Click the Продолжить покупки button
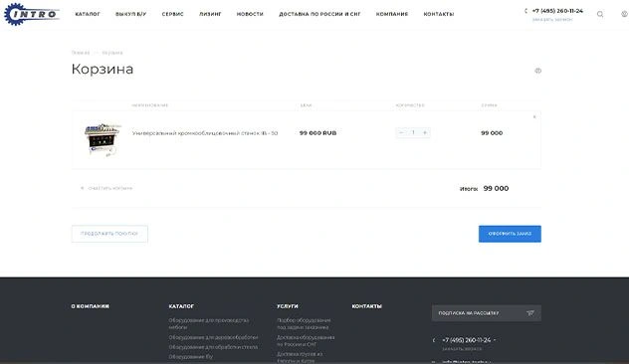Viewport: 629px width, 364px height. pos(109,234)
